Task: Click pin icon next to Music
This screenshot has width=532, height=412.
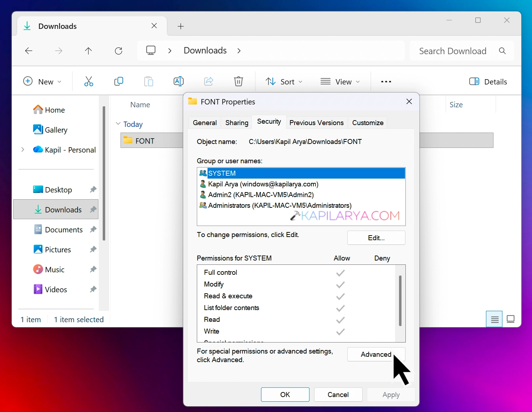Action: [93, 269]
